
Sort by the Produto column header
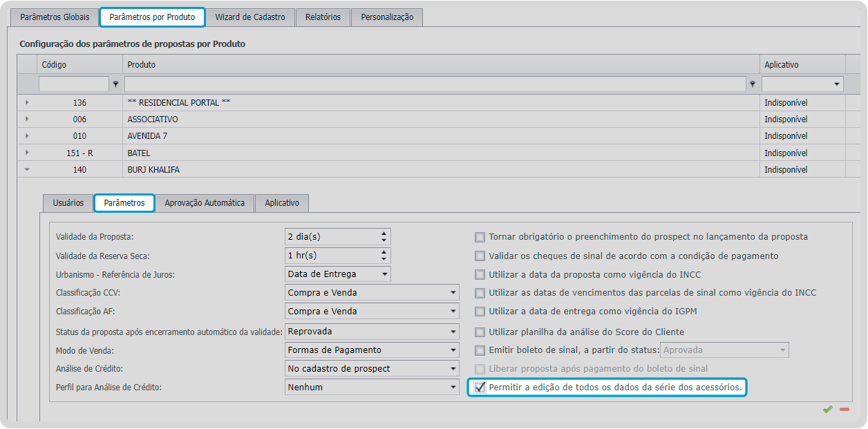(x=442, y=64)
